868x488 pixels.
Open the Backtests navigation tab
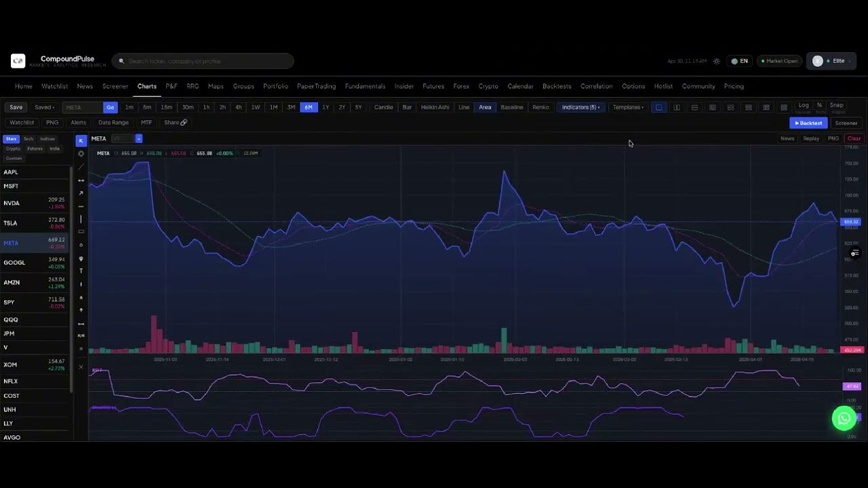coord(557,86)
